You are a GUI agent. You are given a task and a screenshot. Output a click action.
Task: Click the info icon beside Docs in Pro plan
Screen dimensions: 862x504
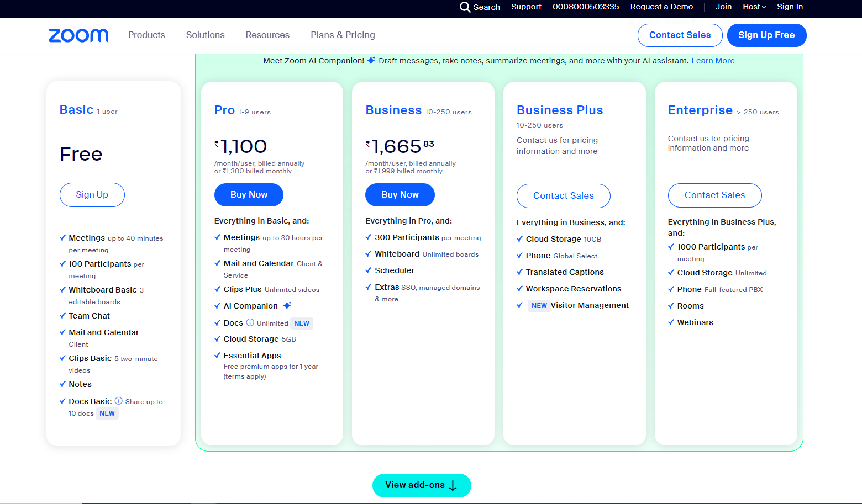point(250,322)
